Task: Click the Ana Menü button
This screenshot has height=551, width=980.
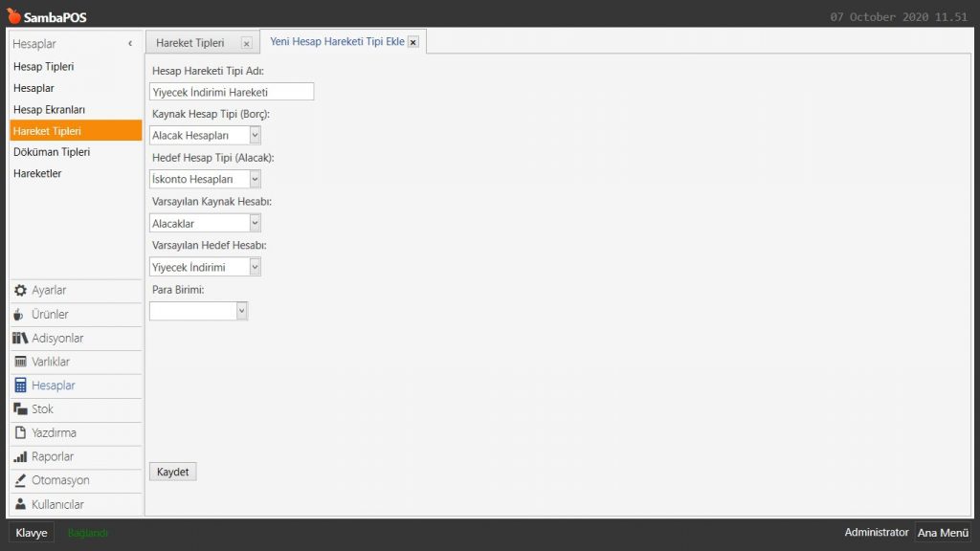Action: (942, 533)
